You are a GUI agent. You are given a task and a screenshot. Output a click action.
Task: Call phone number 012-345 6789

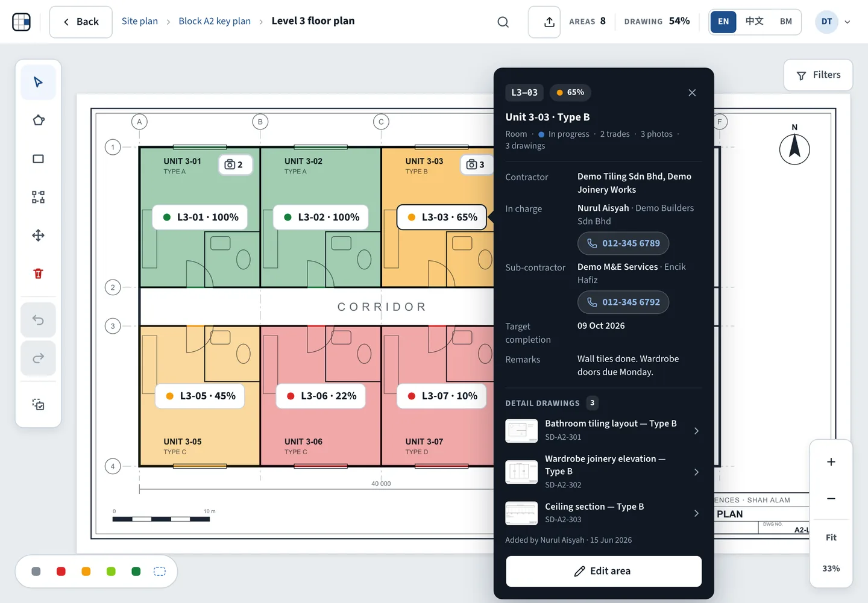[623, 243]
